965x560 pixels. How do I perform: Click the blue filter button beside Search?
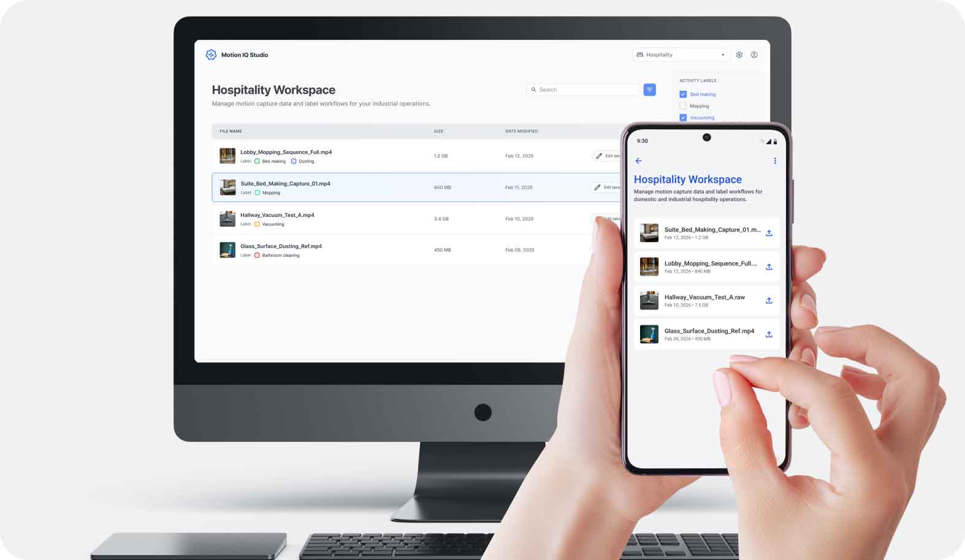(649, 89)
